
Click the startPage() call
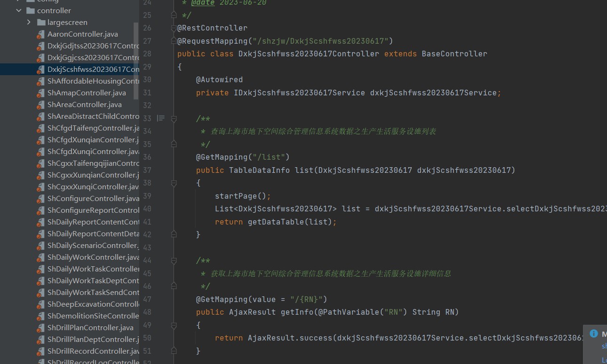(241, 196)
